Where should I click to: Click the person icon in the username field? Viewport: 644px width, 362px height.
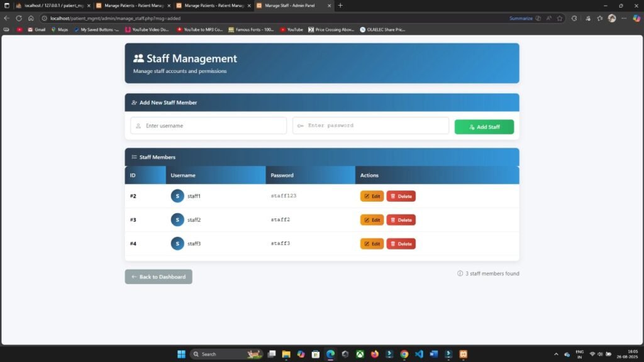click(x=138, y=125)
